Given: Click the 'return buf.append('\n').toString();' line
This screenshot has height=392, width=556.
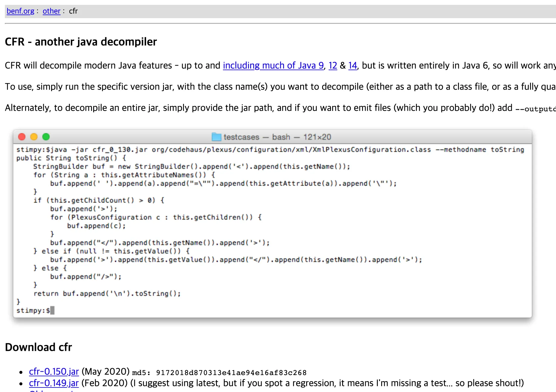Looking at the screenshot, I should click(x=107, y=293).
